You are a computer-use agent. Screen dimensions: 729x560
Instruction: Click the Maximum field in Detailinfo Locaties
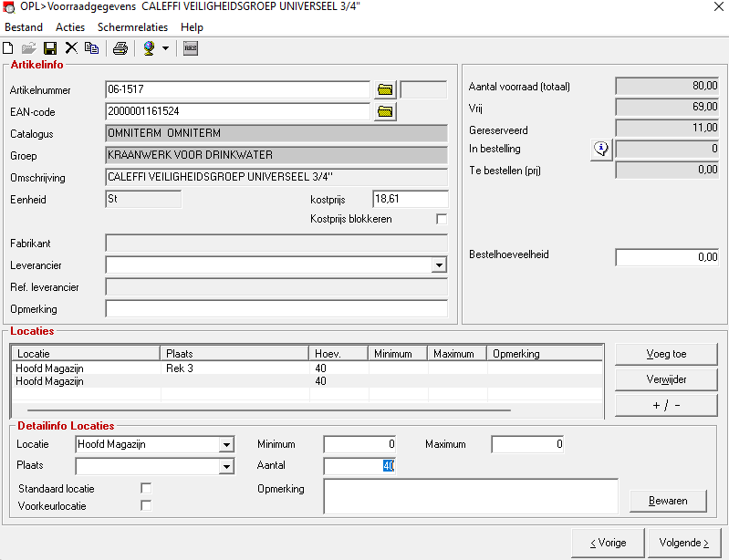527,444
